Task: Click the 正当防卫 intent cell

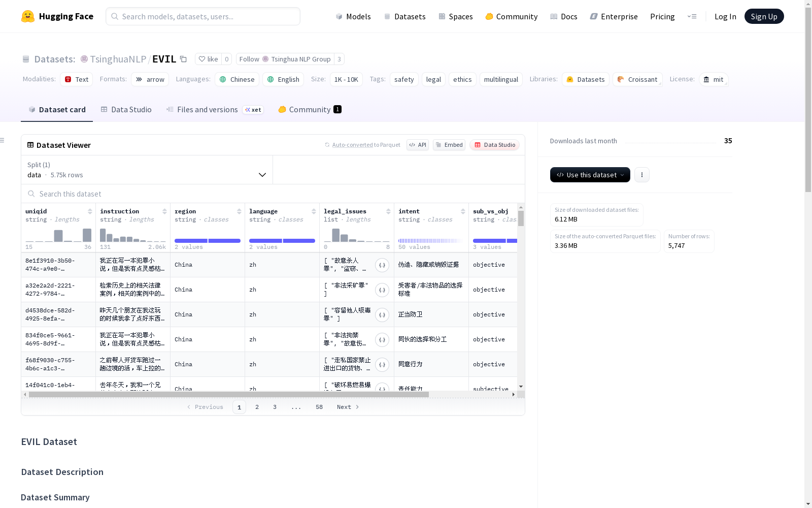Action: pos(431,314)
